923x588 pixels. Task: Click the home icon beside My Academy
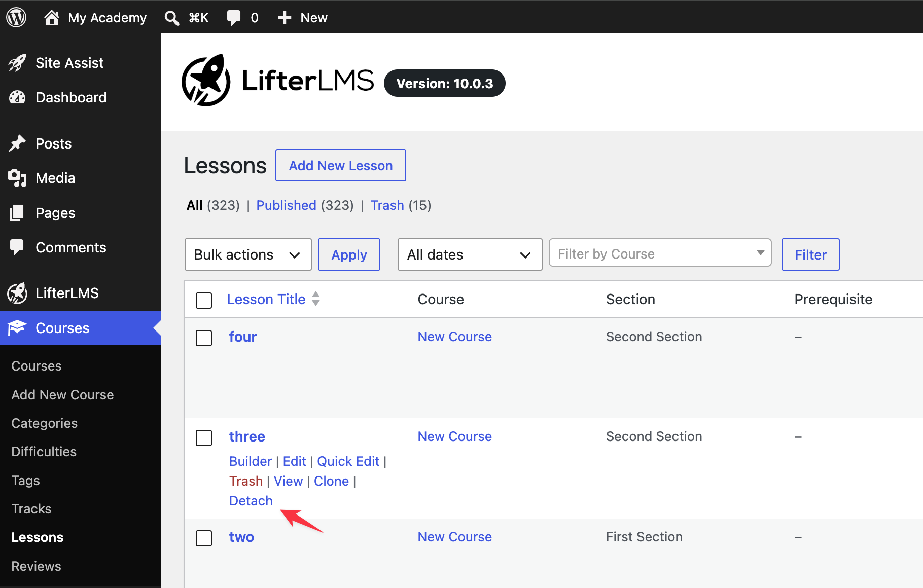coord(51,18)
